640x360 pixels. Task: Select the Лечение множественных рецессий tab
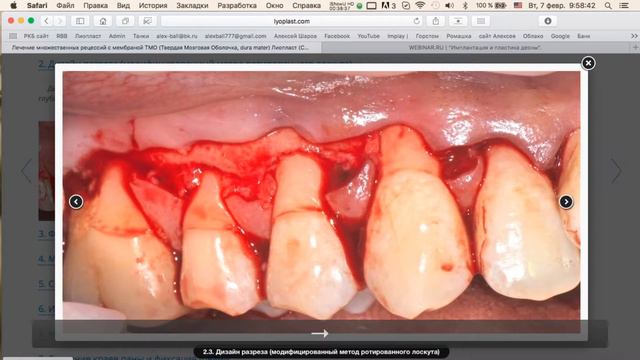click(x=160, y=48)
